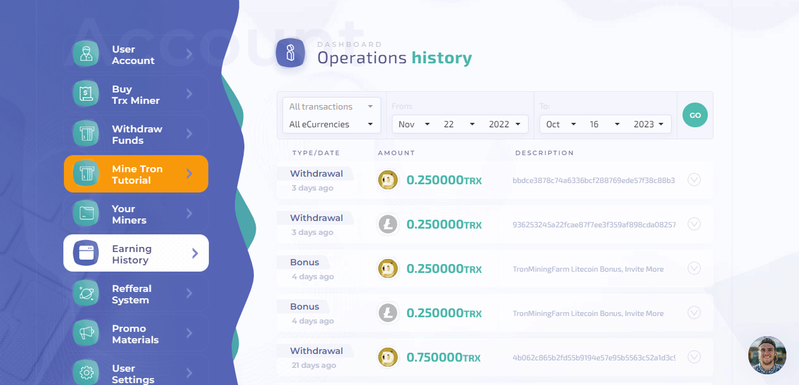799x385 pixels.
Task: Click the Promo Materials megaphone icon
Action: [x=86, y=333]
